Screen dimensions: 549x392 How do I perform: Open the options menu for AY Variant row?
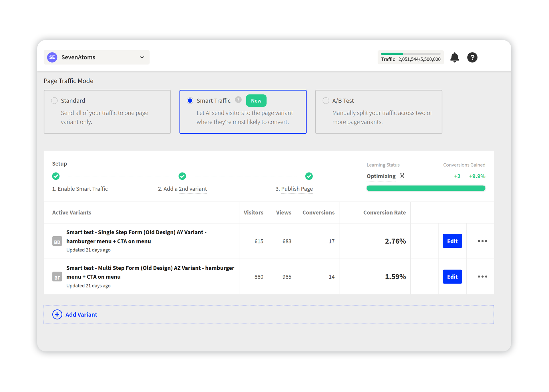(482, 241)
